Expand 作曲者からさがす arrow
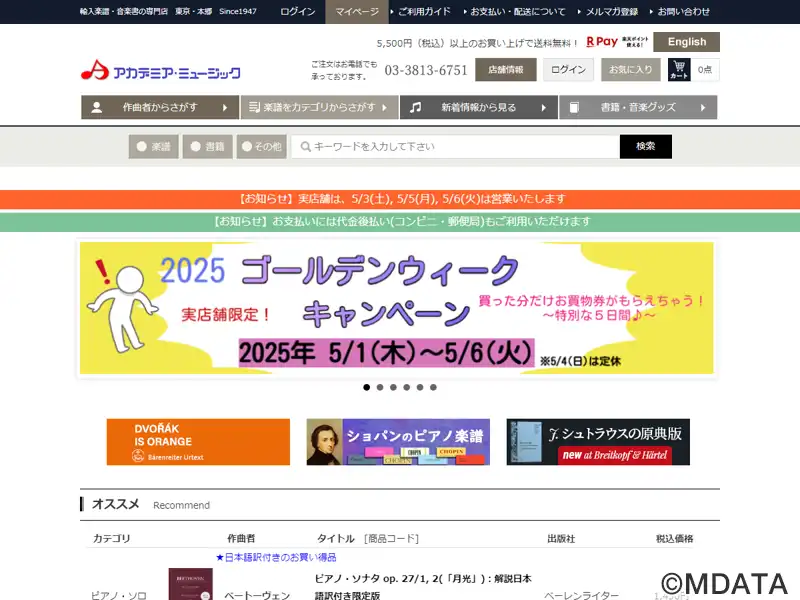The width and height of the screenshot is (800, 600). (225, 108)
